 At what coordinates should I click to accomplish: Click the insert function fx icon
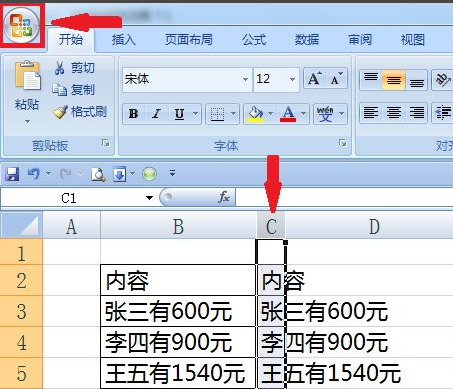(x=224, y=197)
